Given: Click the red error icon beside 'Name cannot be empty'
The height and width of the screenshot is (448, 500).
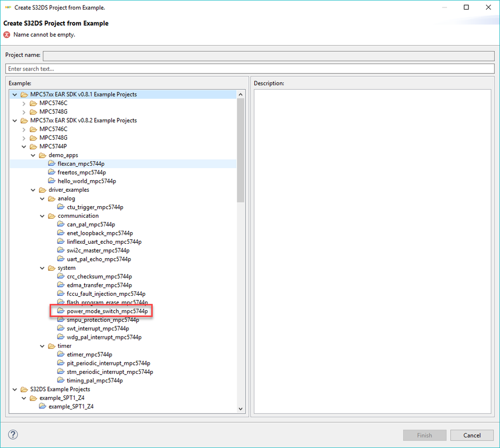Looking at the screenshot, I should tap(7, 35).
